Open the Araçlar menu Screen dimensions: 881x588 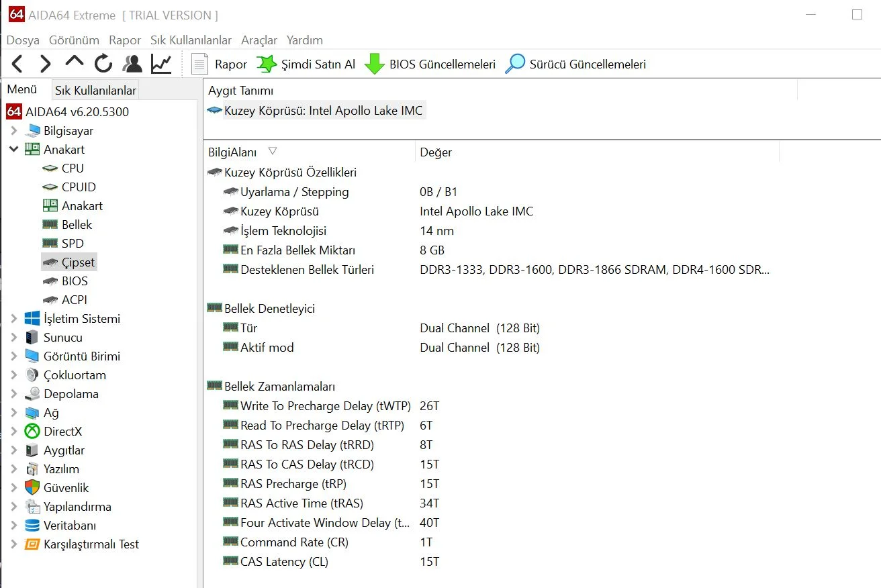click(x=259, y=40)
